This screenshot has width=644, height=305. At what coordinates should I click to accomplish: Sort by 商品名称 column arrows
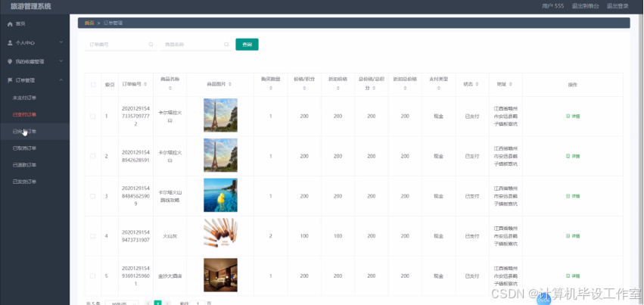170,89
